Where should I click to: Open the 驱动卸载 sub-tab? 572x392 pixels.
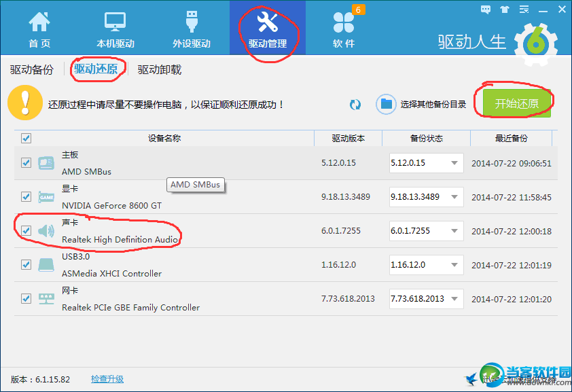point(160,69)
